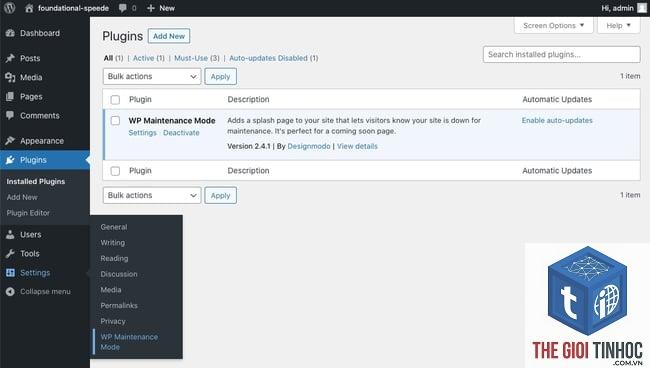650x368 pixels.
Task: Open Dashboard from sidebar
Action: pos(40,33)
